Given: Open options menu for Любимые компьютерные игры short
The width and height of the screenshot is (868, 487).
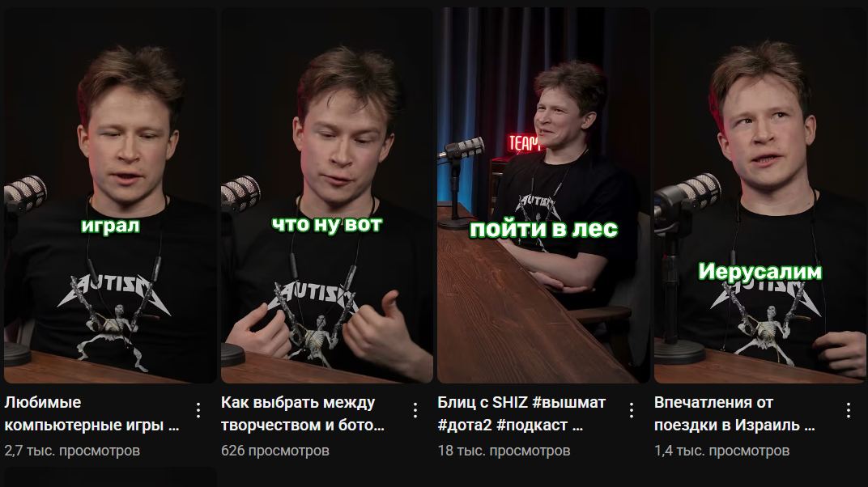Looking at the screenshot, I should 198,410.
